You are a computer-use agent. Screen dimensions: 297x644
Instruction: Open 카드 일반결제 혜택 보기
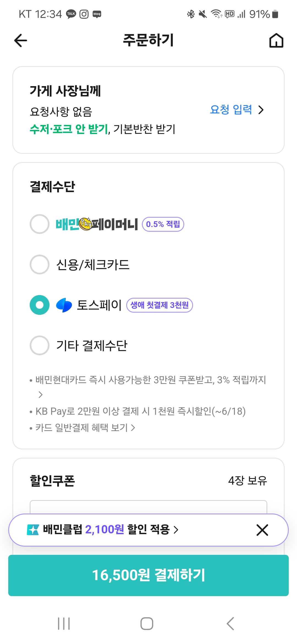pyautogui.click(x=85, y=428)
